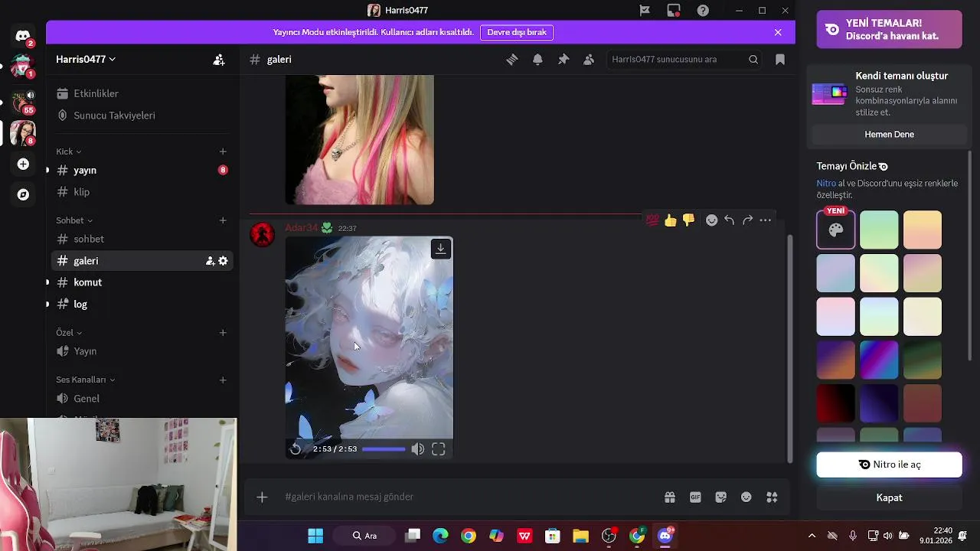Reply to Adar34's message
The width and height of the screenshot is (980, 551).
pyautogui.click(x=730, y=220)
